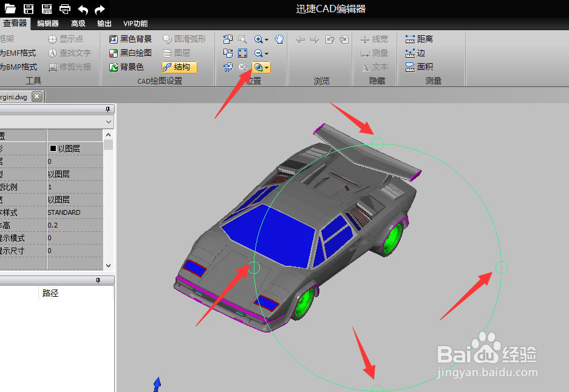The height and width of the screenshot is (392, 569).
Task: Toggle 黑色背景 black background
Action: point(131,39)
